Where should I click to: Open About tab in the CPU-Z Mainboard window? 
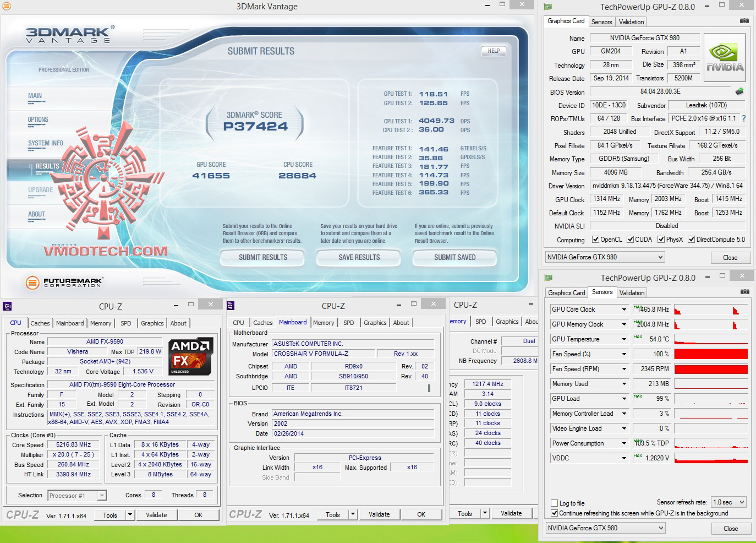click(x=401, y=323)
